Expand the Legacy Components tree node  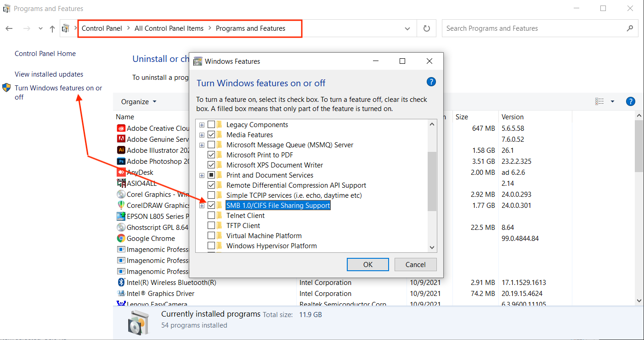(x=202, y=125)
